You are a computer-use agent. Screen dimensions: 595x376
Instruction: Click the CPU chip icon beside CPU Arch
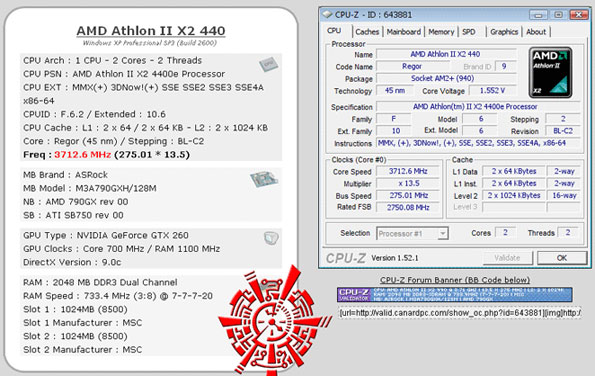tap(268, 64)
